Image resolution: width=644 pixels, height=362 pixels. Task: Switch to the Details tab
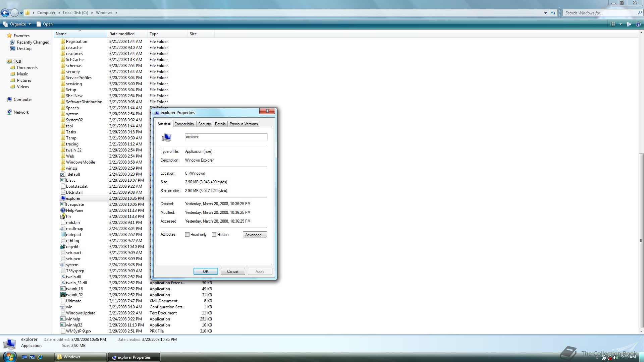click(x=220, y=124)
